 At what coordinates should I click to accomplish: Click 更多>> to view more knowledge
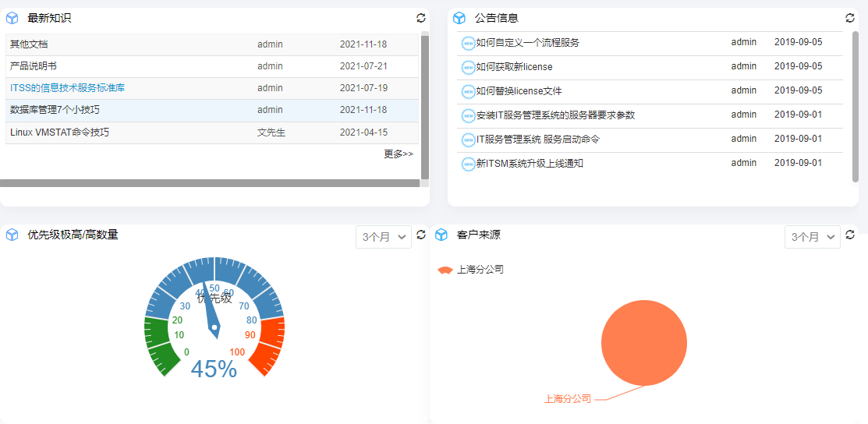point(398,154)
